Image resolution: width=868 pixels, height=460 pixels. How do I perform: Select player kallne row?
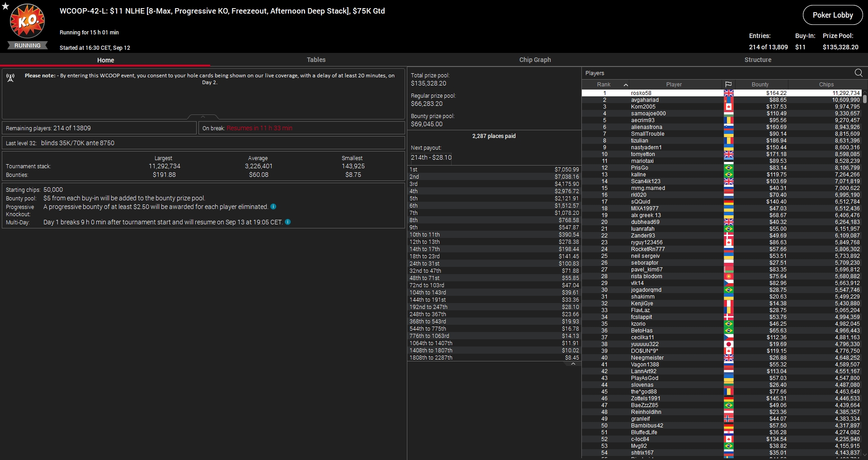pos(722,175)
